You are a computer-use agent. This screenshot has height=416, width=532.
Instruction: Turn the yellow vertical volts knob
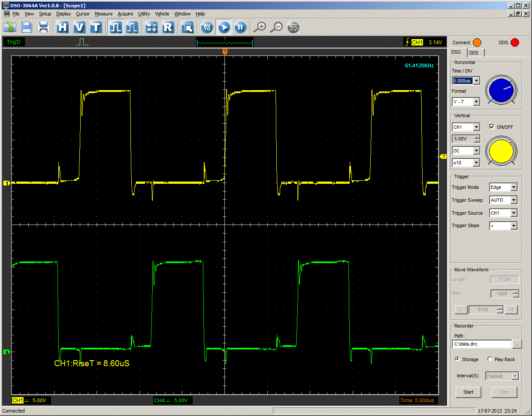click(x=501, y=151)
